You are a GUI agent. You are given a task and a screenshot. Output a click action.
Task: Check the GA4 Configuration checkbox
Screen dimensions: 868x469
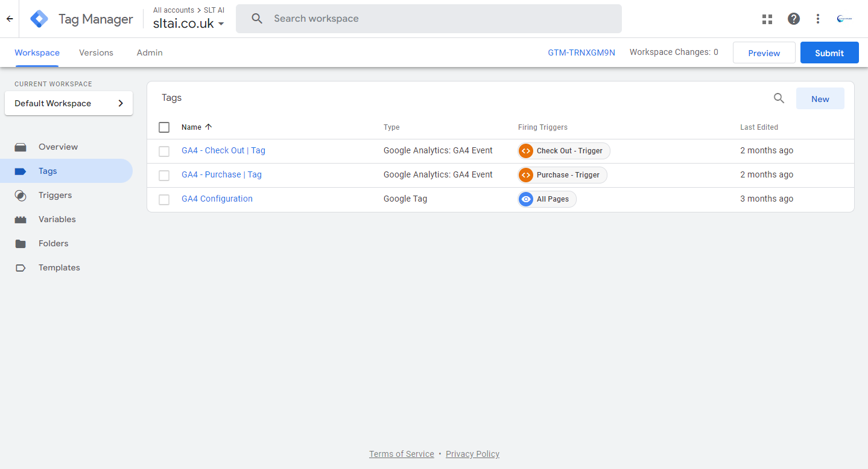tap(164, 200)
